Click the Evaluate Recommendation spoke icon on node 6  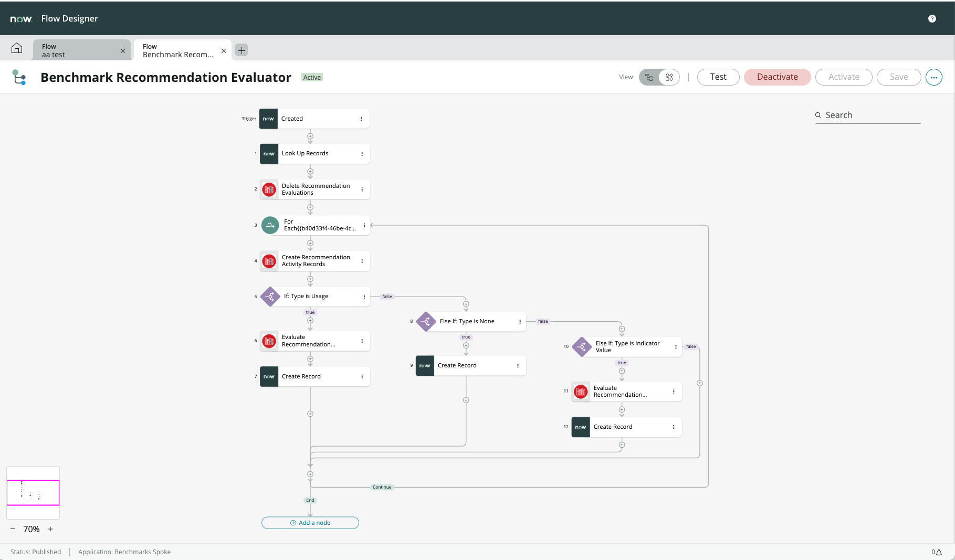(269, 341)
